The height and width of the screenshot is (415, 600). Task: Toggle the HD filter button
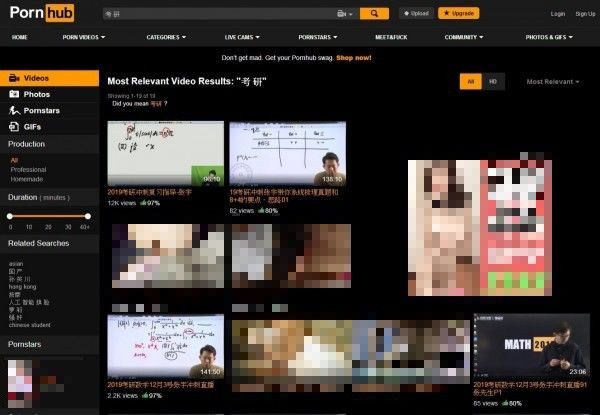click(x=492, y=81)
